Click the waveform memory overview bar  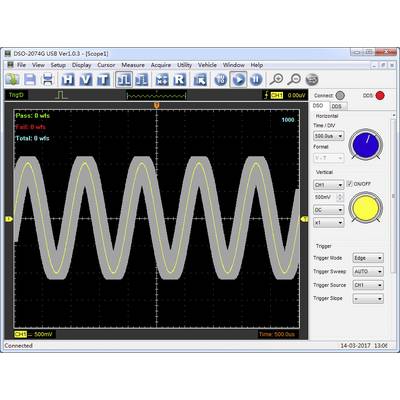156,96
